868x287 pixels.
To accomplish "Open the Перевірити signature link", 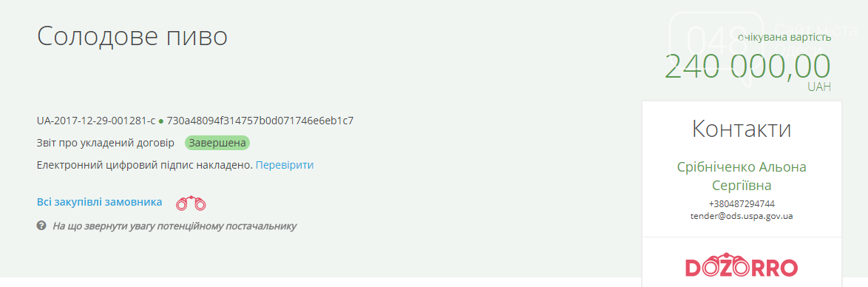I will (285, 165).
